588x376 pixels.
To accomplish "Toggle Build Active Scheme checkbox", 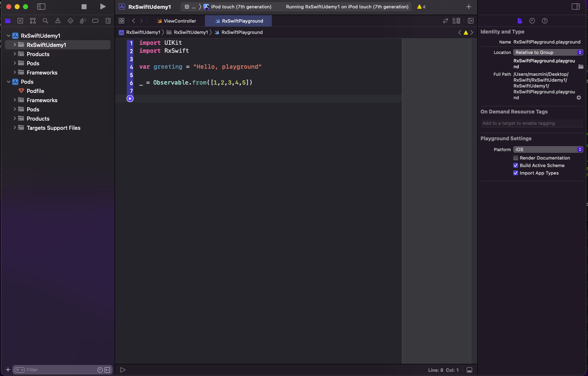I will [516, 165].
